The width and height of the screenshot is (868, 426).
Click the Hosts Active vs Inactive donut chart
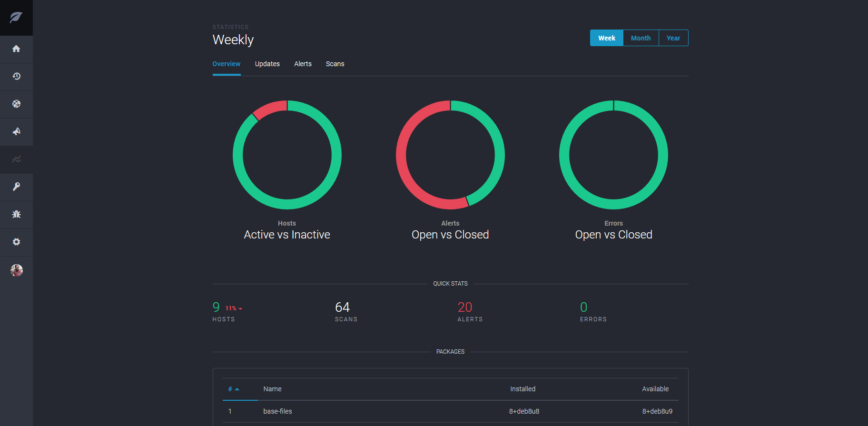click(x=287, y=155)
